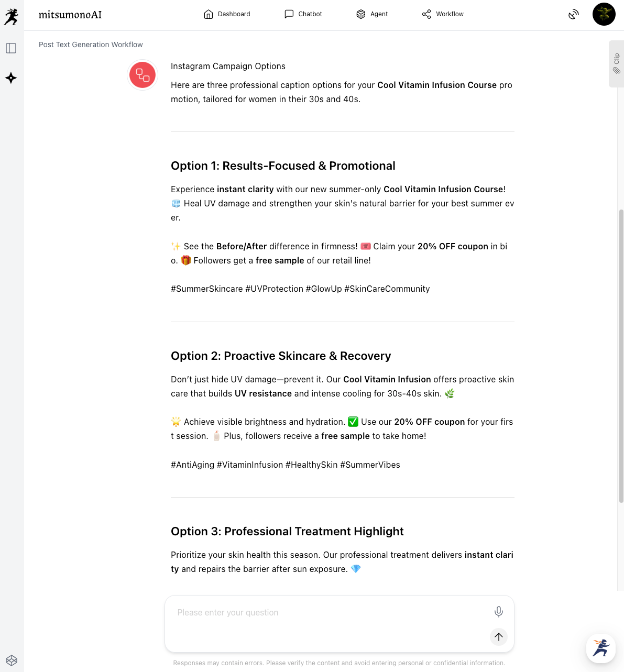Screen dimensions: 624x672
Task: Open the floating ninja assistant button
Action: [x=601, y=648]
